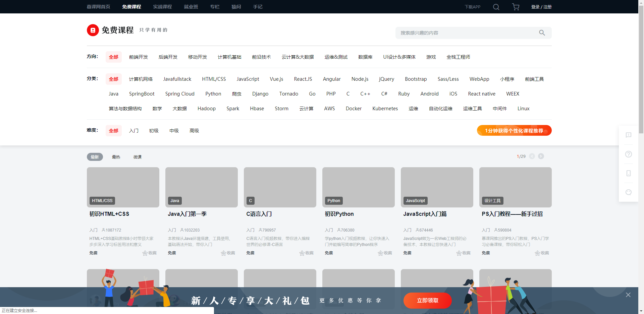Select the 最热 sorting option
Image resolution: width=644 pixels, height=314 pixels.
click(116, 156)
